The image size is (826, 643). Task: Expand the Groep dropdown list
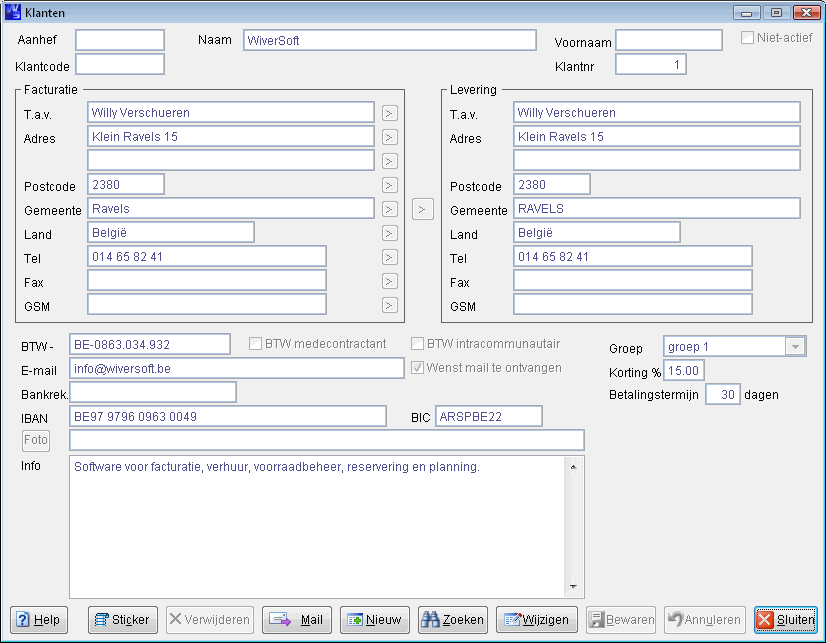point(795,347)
